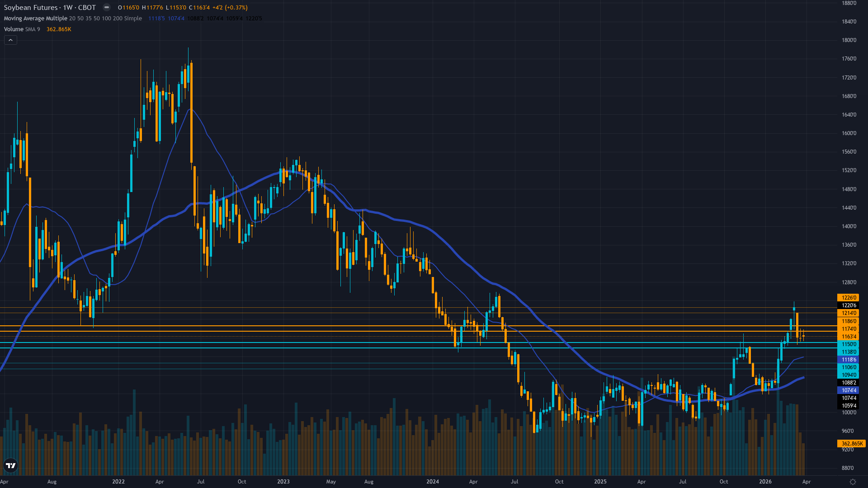Open the TradingView logo at the bottom left
This screenshot has height=488, width=868.
point(11,465)
